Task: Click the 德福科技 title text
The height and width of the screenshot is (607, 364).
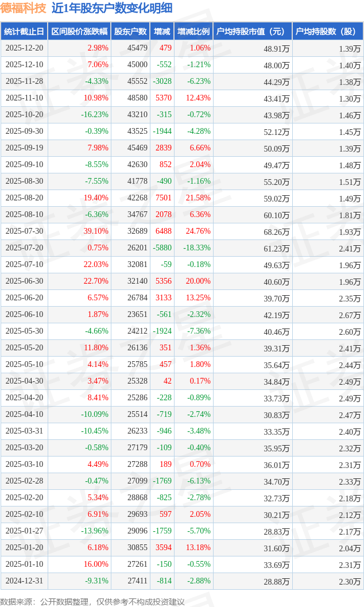Action: [x=24, y=9]
